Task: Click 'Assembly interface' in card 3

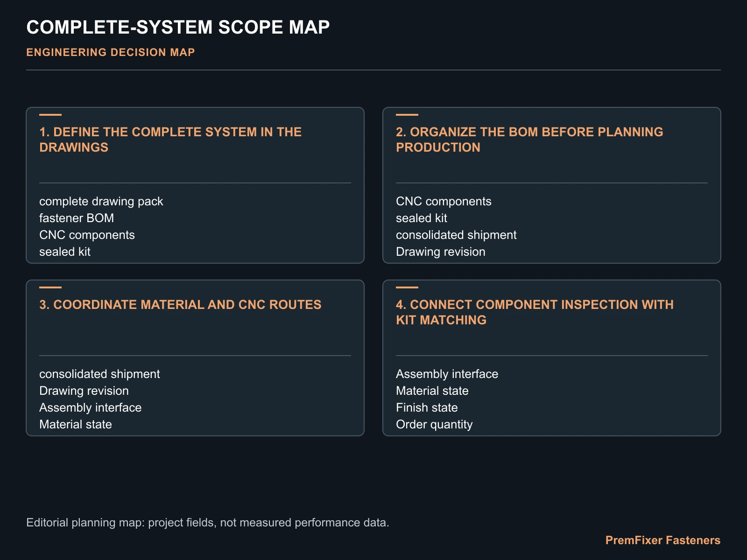Action: tap(90, 407)
